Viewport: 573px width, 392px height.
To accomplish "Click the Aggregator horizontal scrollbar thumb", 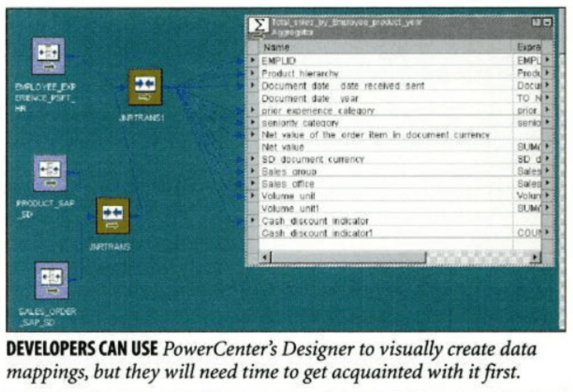I will (348, 257).
